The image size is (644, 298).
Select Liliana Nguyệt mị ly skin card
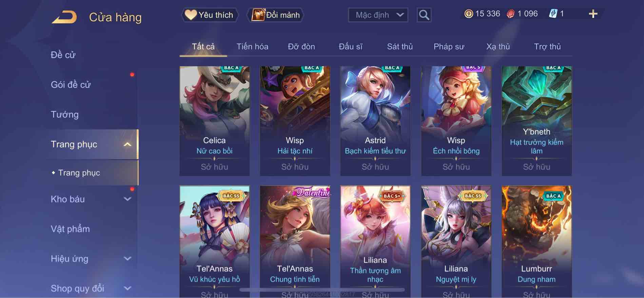click(x=456, y=242)
